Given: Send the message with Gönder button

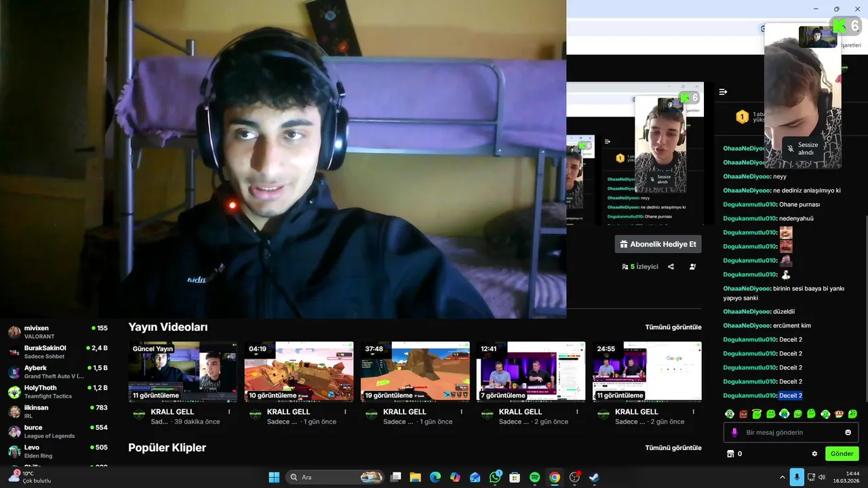Looking at the screenshot, I should coord(842,453).
